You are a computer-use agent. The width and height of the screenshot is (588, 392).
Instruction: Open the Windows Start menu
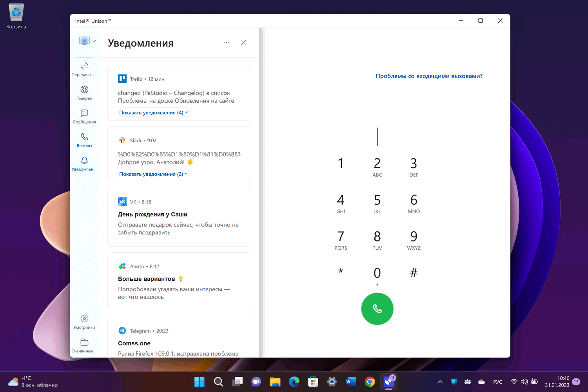tap(200, 382)
